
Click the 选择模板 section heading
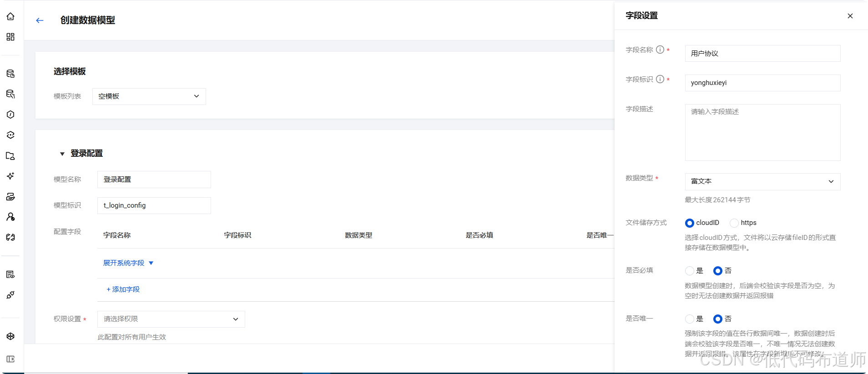pos(70,71)
